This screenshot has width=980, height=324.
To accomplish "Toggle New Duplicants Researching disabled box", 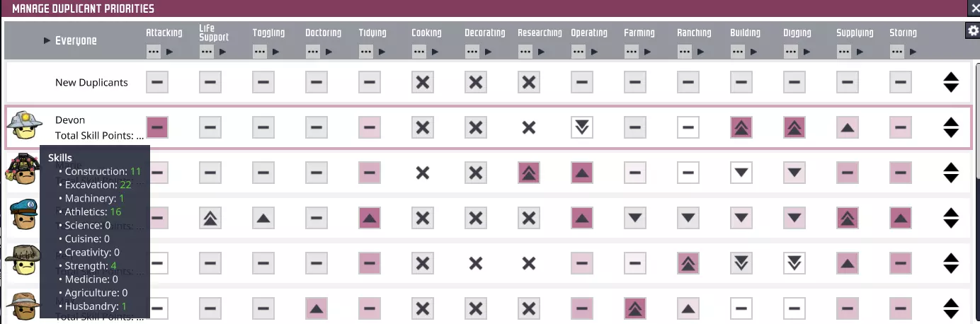I will click(x=528, y=82).
